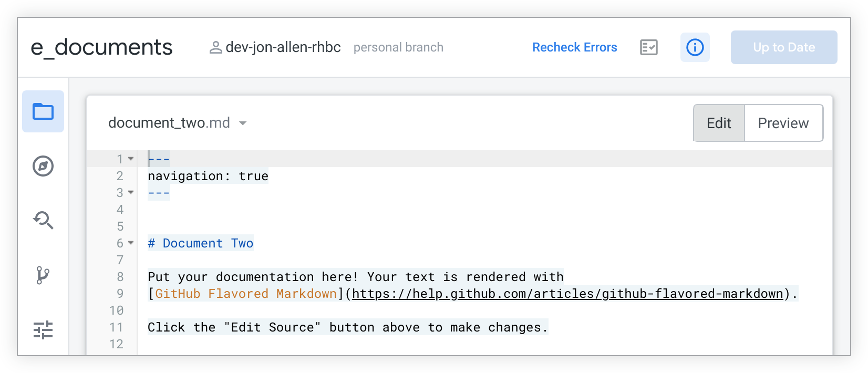Collapse the fold arrow on line 3
This screenshot has width=868, height=373.
[x=131, y=192]
